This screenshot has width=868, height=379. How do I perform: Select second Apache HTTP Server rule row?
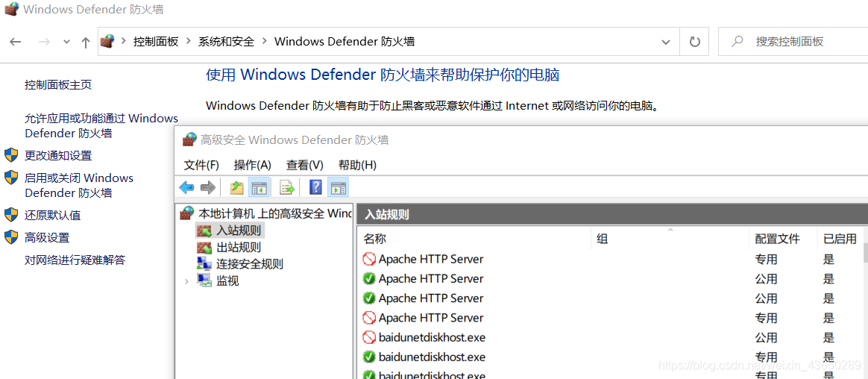(x=610, y=279)
